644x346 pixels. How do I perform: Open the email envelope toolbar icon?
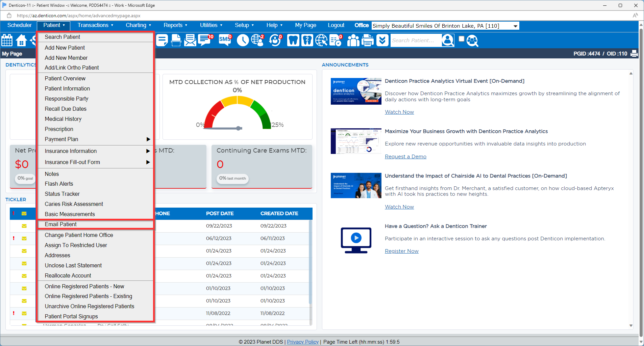click(x=190, y=41)
